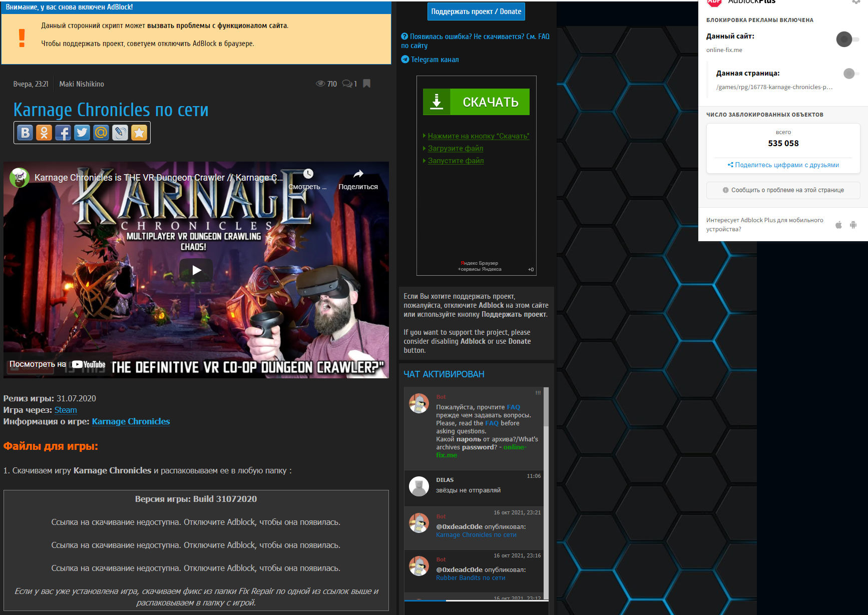868x615 pixels.
Task: Share via LiveJournal pencil icon
Action: click(x=120, y=133)
